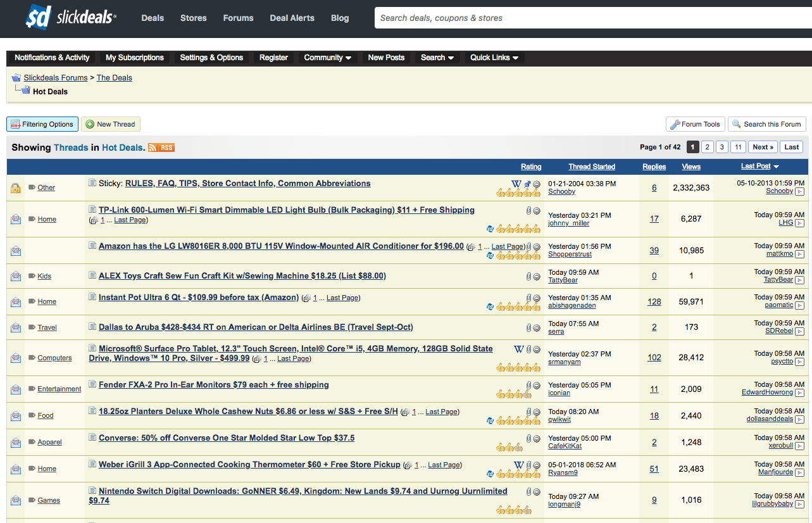Open the Forum Tools dropdown

[695, 124]
